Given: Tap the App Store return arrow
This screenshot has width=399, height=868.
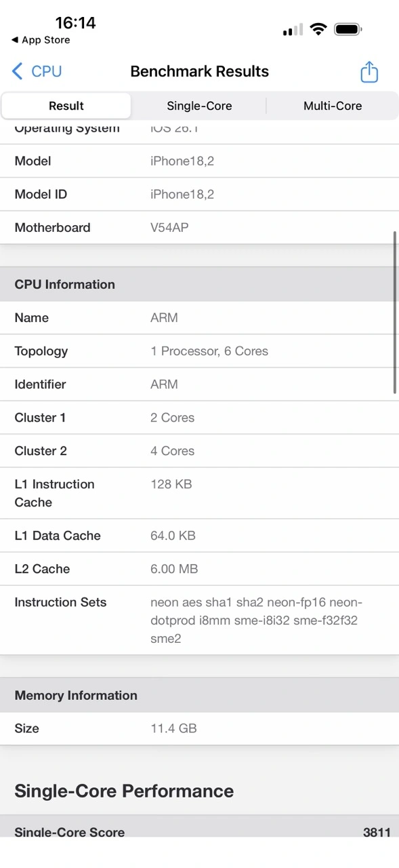Looking at the screenshot, I should [x=41, y=40].
